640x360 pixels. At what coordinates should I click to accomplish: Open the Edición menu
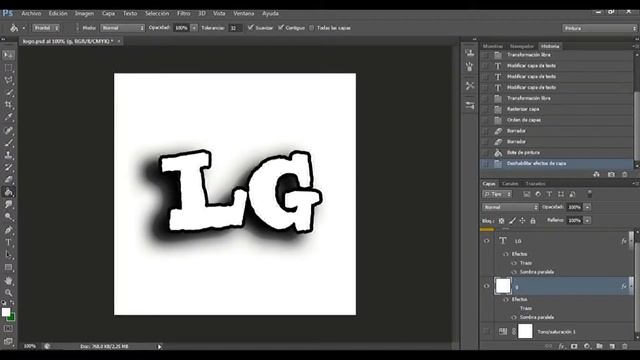[x=58, y=13]
